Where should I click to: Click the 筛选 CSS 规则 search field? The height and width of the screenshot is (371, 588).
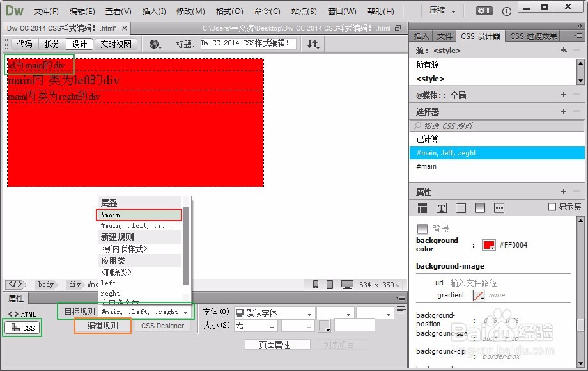[x=497, y=126]
